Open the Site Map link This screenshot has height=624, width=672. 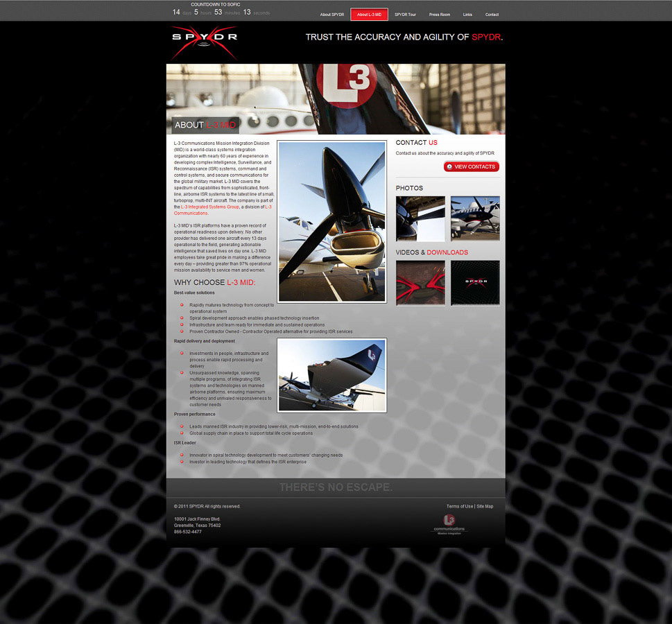click(x=485, y=507)
